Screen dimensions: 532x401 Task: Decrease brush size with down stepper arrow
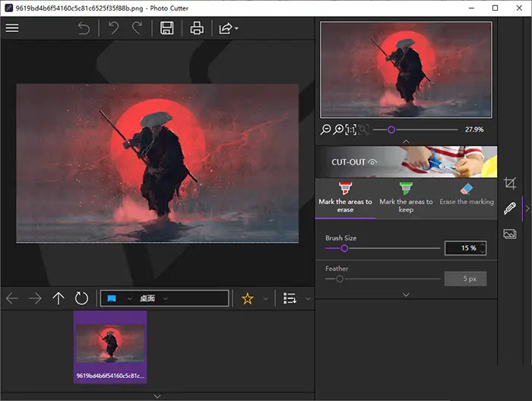point(483,251)
